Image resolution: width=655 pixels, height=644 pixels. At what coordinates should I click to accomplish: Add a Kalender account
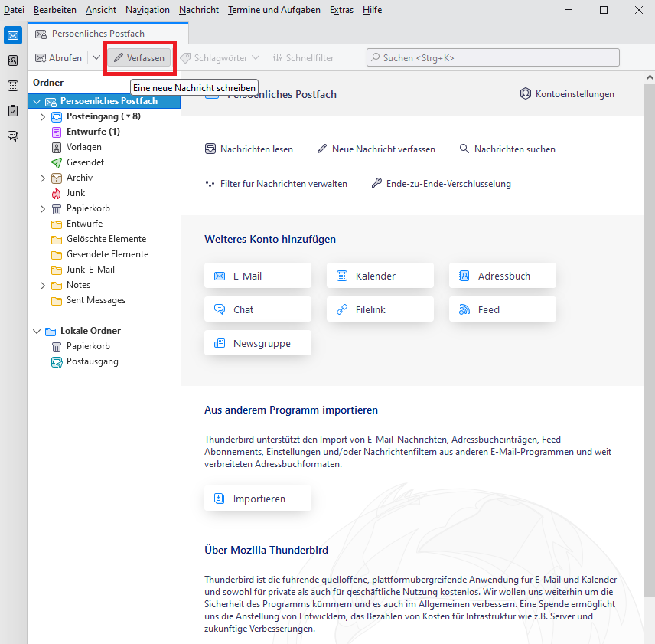[x=380, y=276]
